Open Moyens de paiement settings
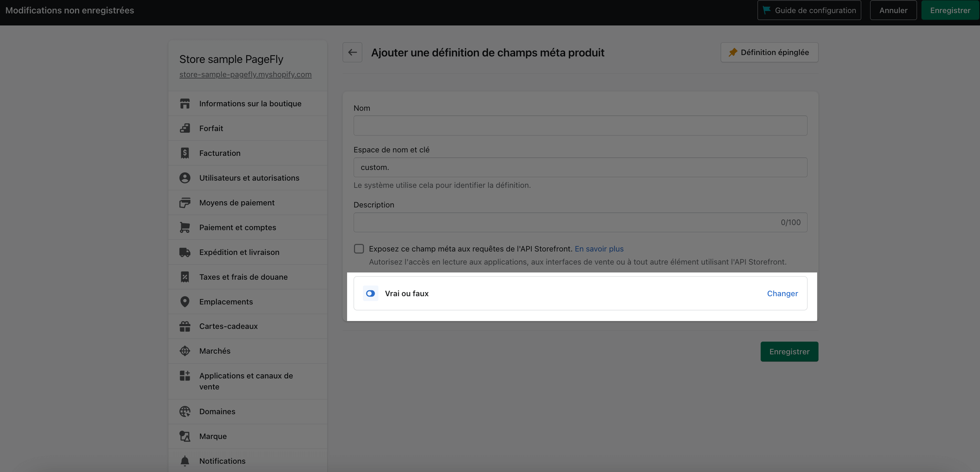 point(248,203)
